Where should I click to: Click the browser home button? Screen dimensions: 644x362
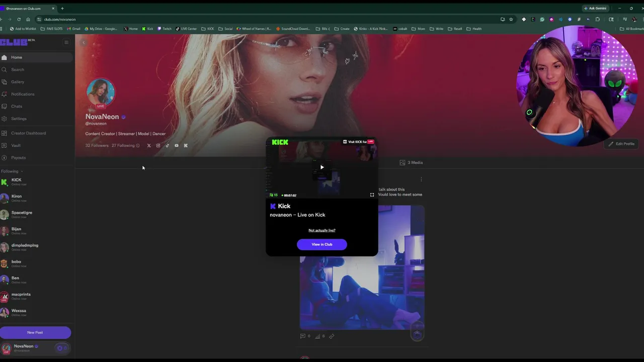(28, 19)
